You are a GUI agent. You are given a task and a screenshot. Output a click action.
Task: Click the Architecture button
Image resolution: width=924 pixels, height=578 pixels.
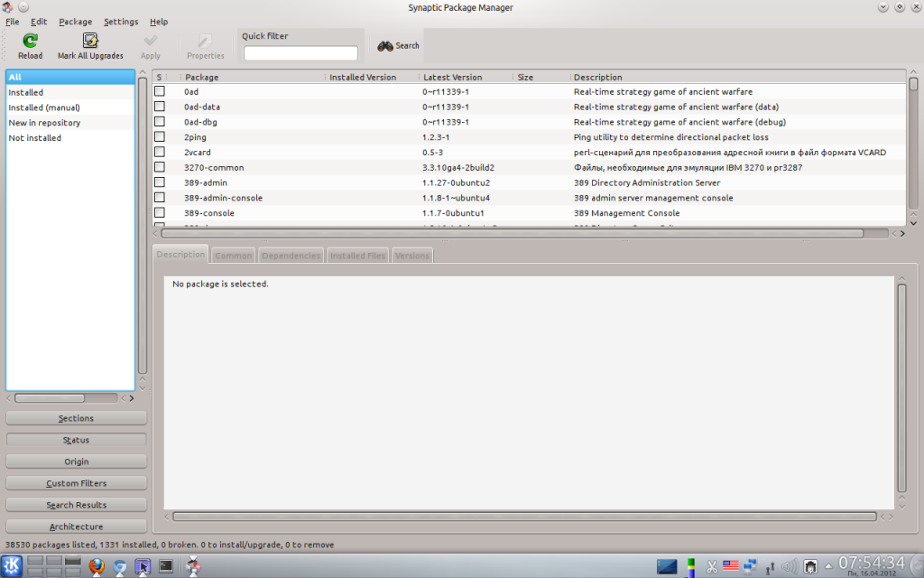76,527
